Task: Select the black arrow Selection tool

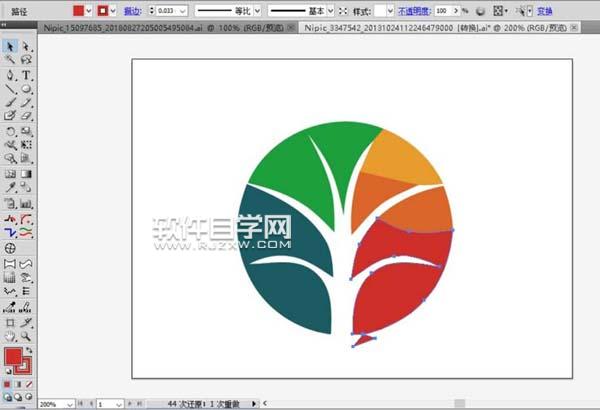Action: pyautogui.click(x=10, y=46)
